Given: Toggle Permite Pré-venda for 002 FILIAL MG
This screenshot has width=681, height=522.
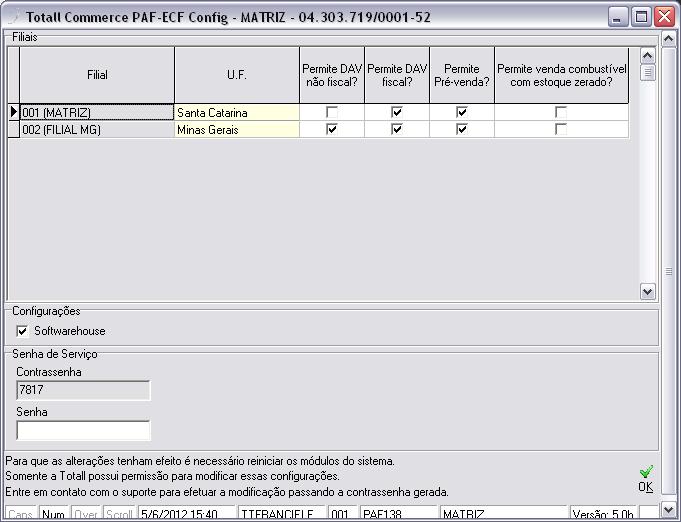Looking at the screenshot, I should tap(462, 129).
